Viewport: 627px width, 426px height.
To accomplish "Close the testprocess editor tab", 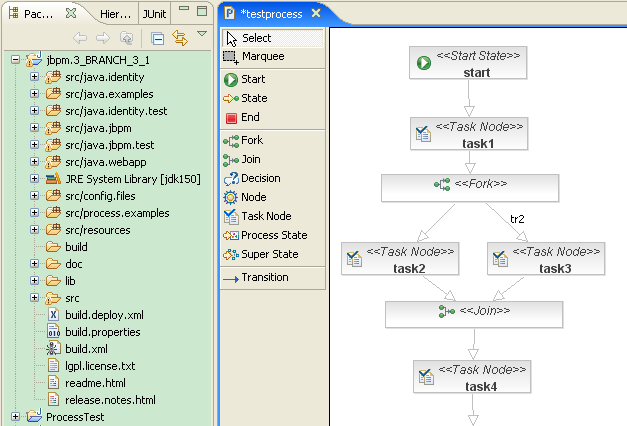I will 314,14.
